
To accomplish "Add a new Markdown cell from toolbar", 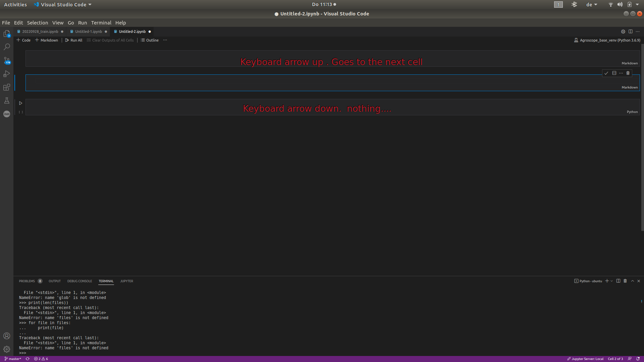I will coord(47,40).
